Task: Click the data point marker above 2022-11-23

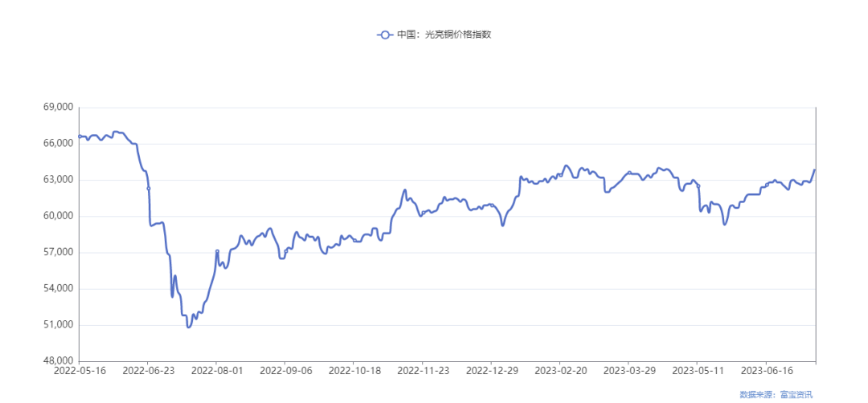Action: [424, 212]
